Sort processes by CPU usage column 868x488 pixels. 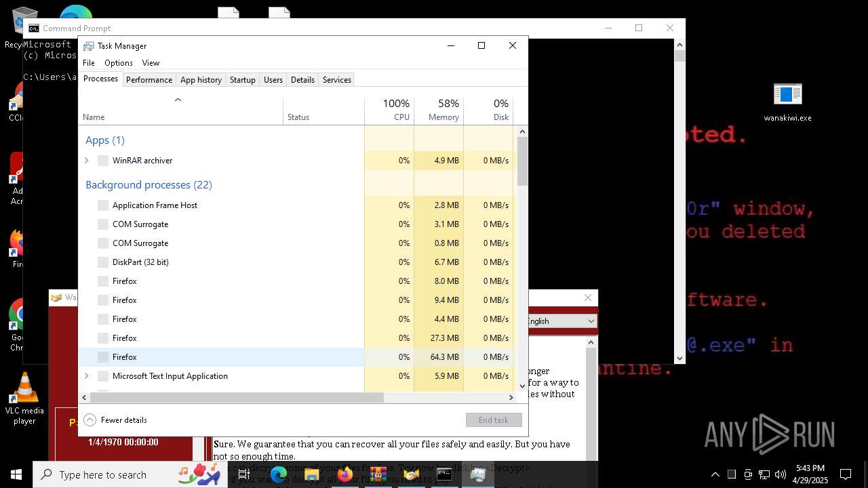389,112
